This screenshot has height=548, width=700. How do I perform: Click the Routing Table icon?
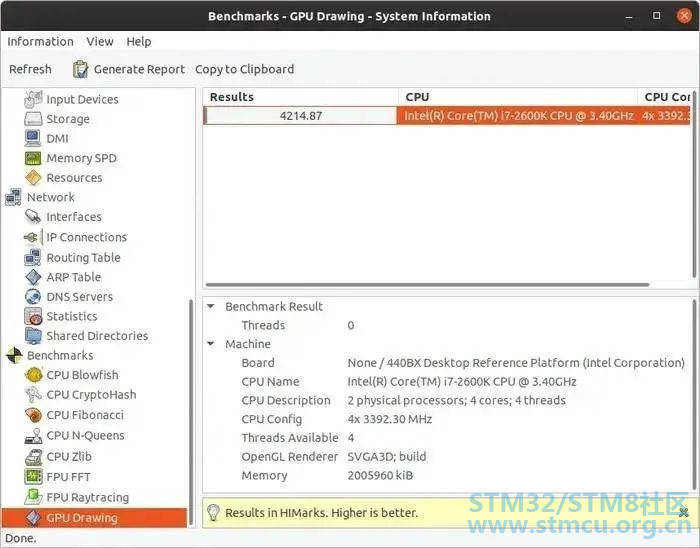tap(33, 257)
